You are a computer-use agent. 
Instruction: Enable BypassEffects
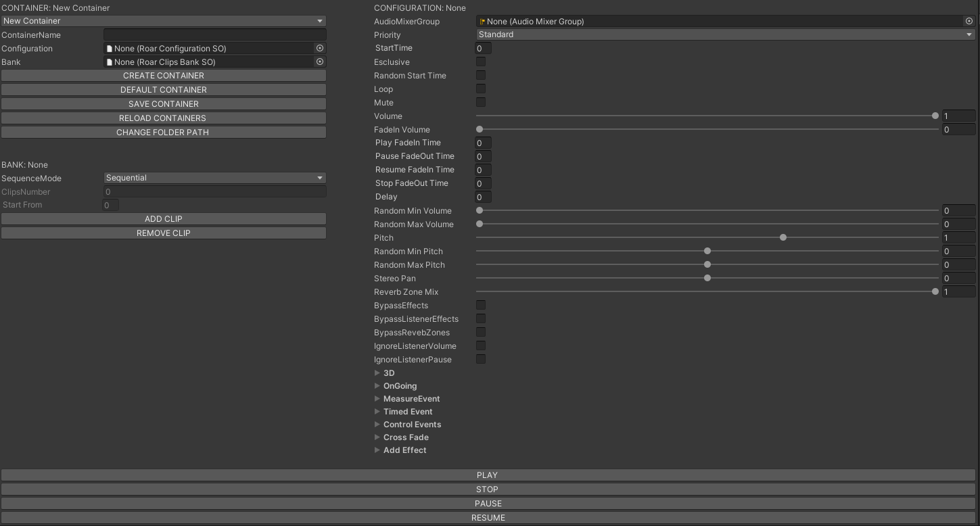pos(480,305)
